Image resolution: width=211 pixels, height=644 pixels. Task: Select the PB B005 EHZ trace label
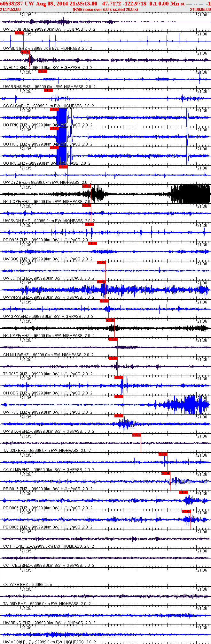48,508
